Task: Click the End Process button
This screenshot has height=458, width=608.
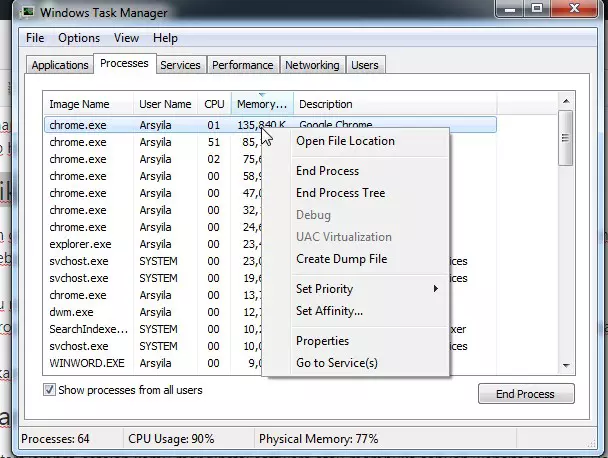Action: pos(526,394)
